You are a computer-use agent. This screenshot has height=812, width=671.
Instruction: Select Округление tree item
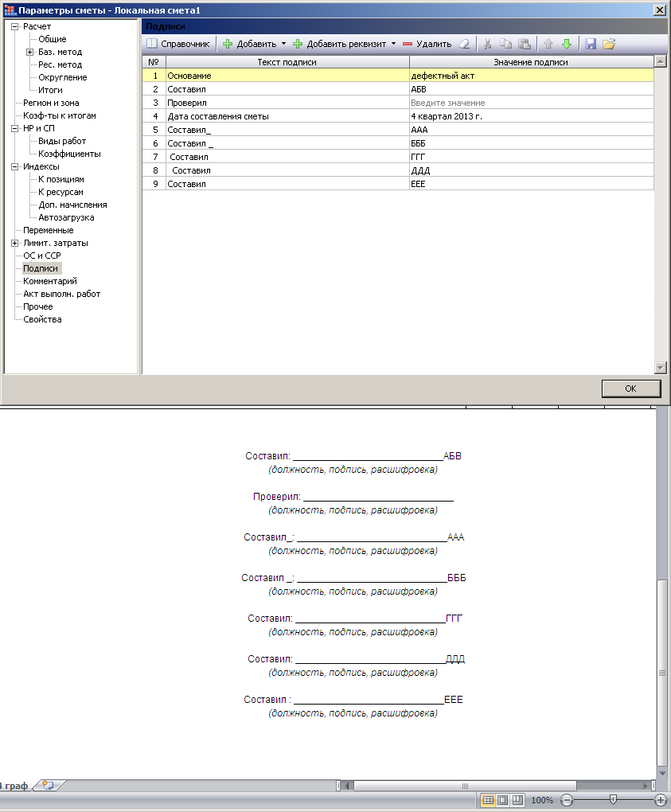(63, 77)
